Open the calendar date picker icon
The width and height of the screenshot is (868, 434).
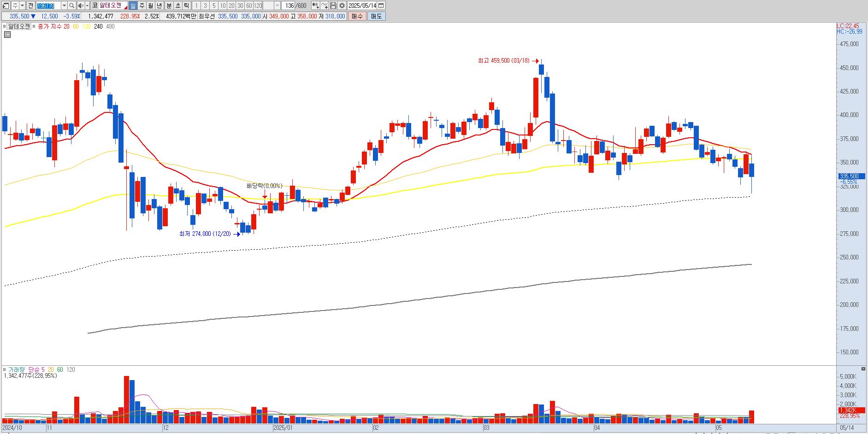tap(381, 6)
